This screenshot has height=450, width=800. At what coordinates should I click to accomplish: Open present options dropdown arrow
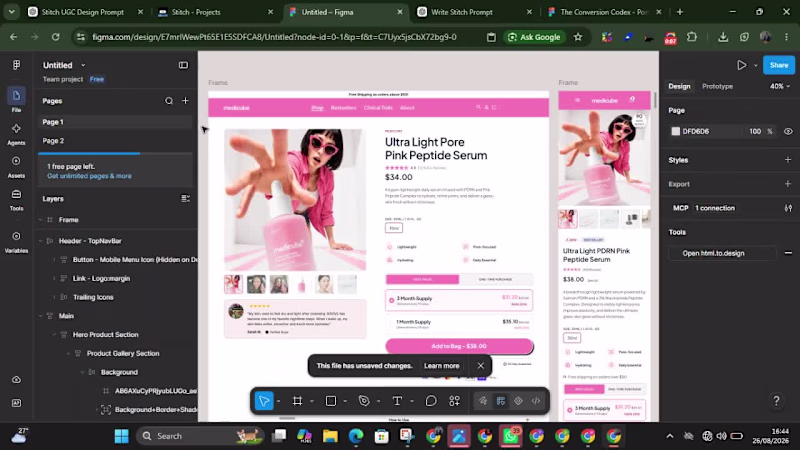756,65
